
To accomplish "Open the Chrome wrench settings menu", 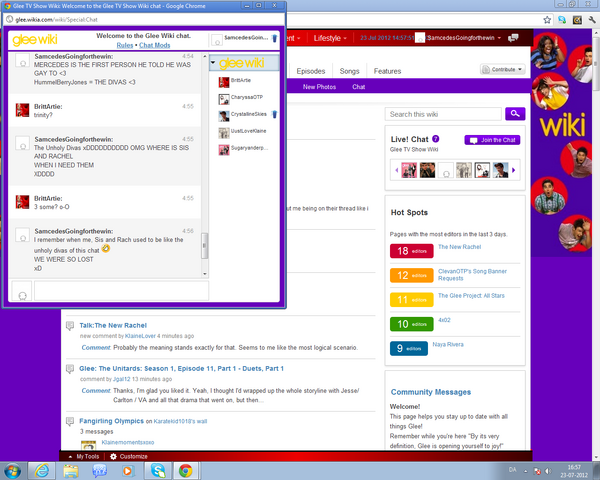I will [x=592, y=20].
